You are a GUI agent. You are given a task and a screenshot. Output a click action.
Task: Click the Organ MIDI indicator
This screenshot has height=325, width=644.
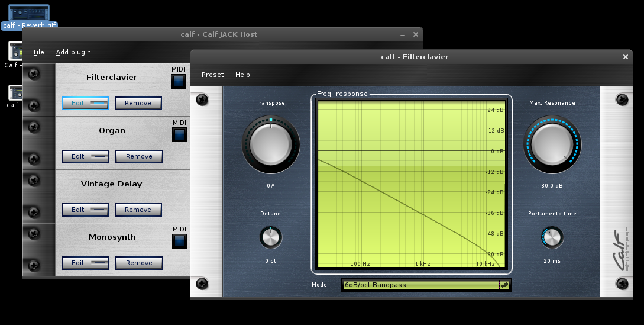coord(180,134)
